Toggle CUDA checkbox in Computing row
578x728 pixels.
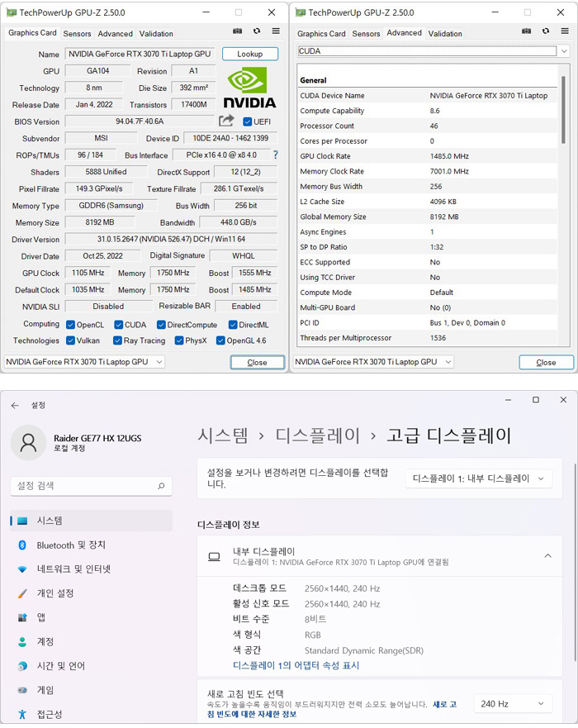pyautogui.click(x=119, y=325)
